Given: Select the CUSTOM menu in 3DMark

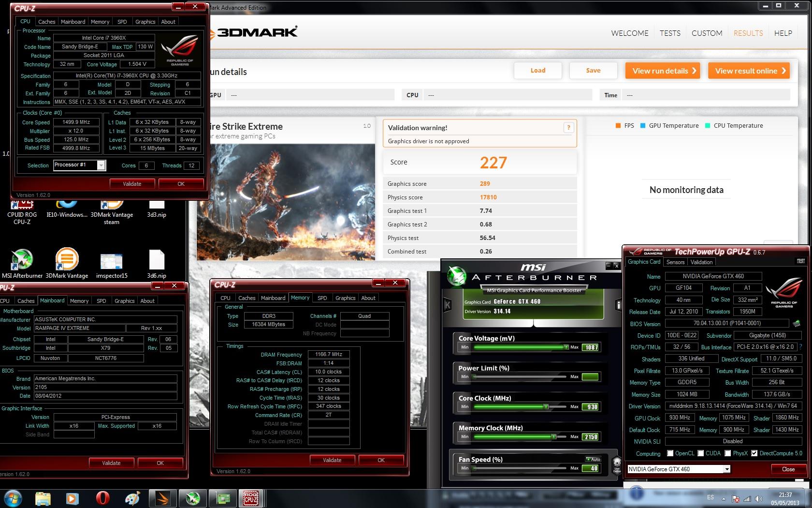Looking at the screenshot, I should coord(707,33).
